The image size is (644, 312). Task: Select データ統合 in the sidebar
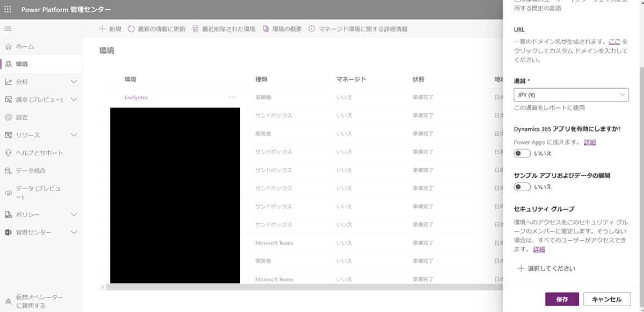[x=41, y=171]
